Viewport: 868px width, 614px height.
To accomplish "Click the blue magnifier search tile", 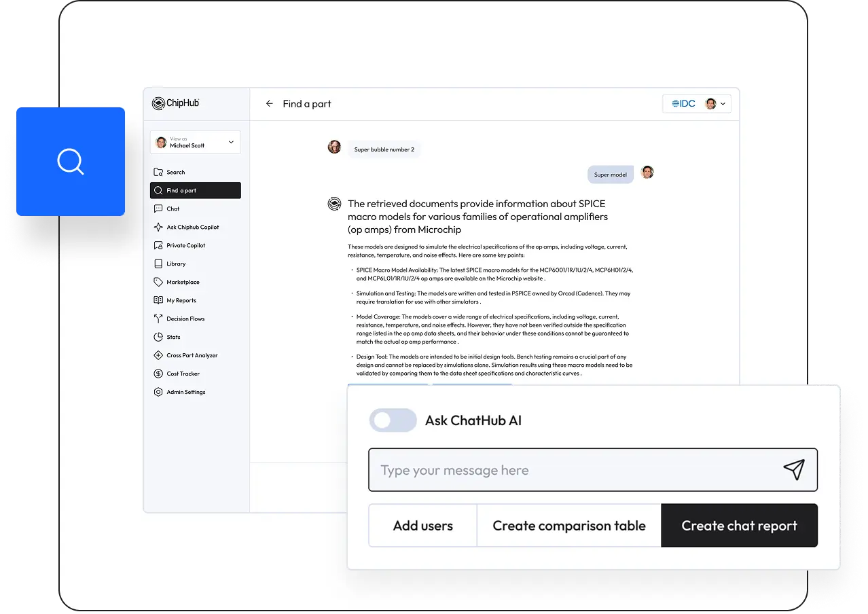I will coord(71,162).
